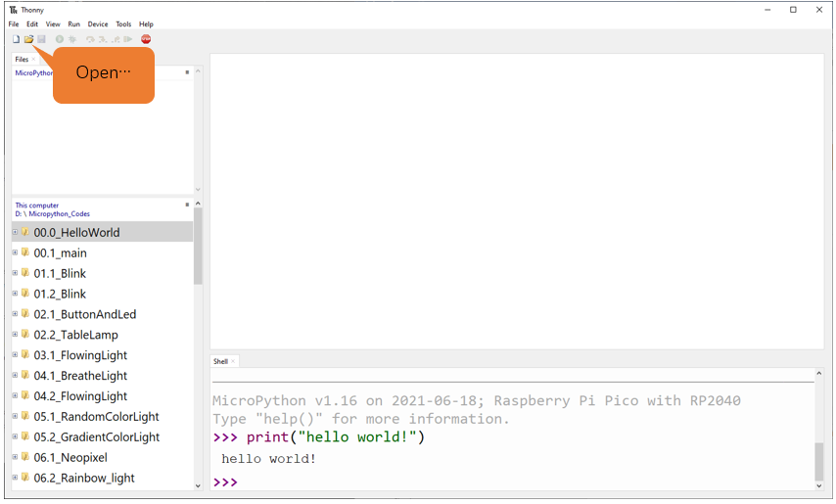Open the View menu
This screenshot has width=836, height=504.
[53, 23]
